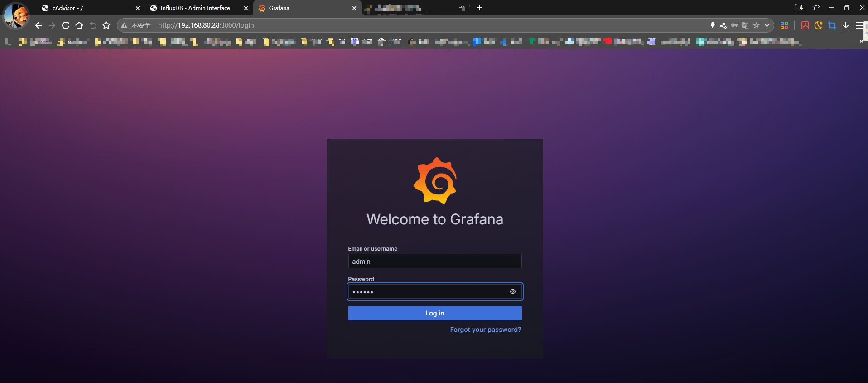
Task: Switch to the cAdvisor tab
Action: [91, 8]
